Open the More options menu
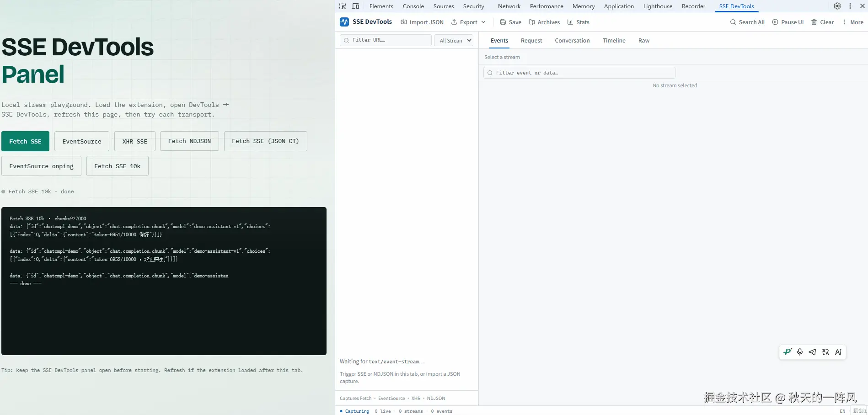The height and width of the screenshot is (415, 868). tap(853, 22)
